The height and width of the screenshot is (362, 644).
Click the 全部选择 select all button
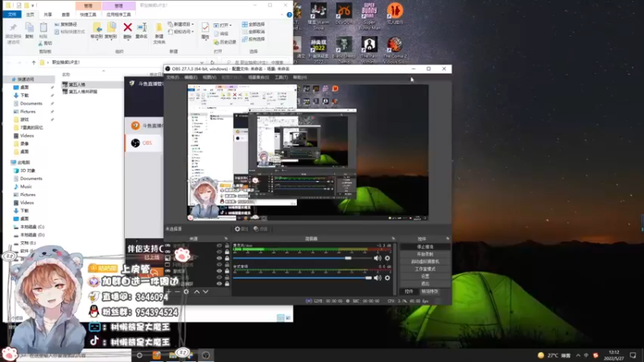254,24
